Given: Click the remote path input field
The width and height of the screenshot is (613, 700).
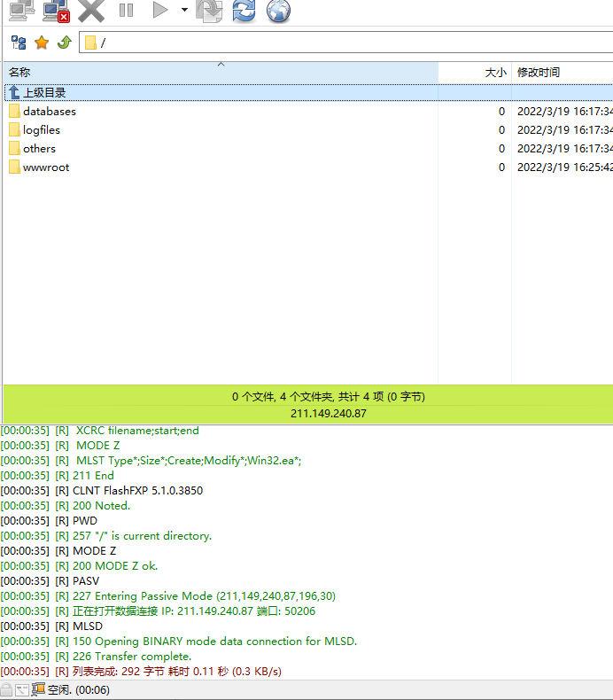Looking at the screenshot, I should [354, 43].
